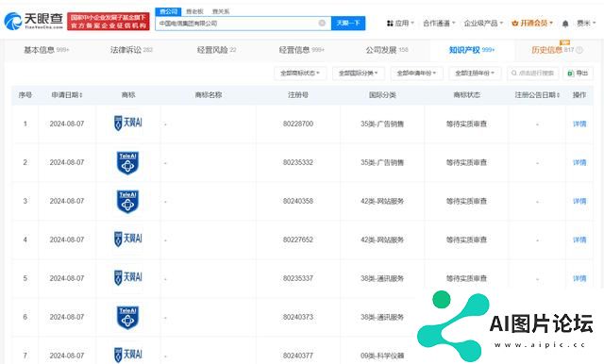Click 42类-网站服务 cell in row 3
The height and width of the screenshot is (364, 604).
(x=382, y=201)
